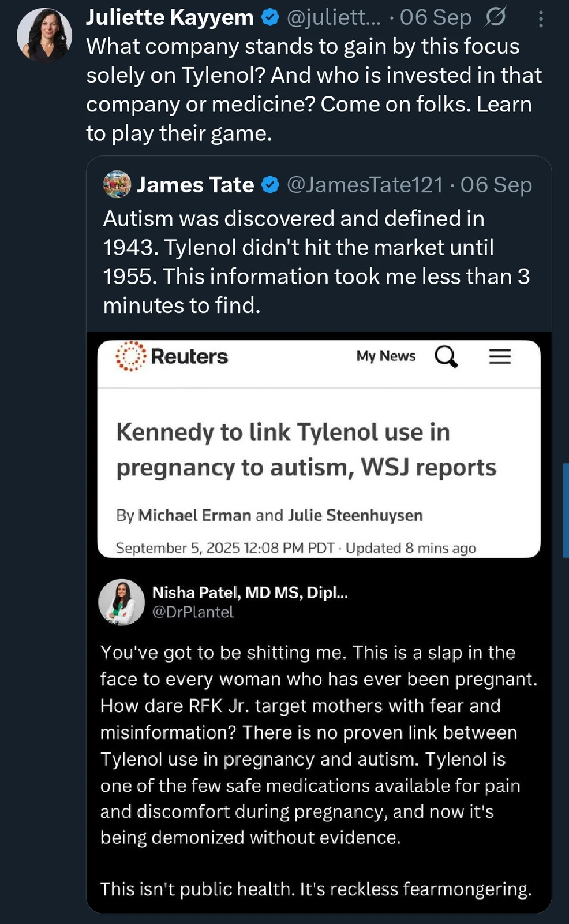569x924 pixels.
Task: Click Juliette Kayyem's blue verified badge
Action: [x=270, y=18]
